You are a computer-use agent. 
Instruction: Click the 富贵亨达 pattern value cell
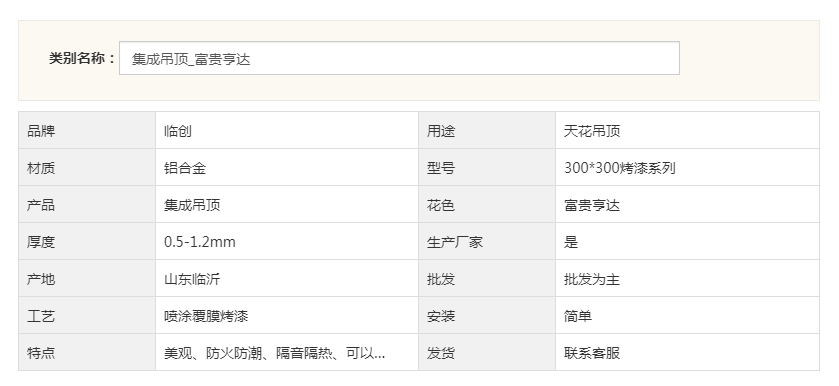(x=688, y=205)
